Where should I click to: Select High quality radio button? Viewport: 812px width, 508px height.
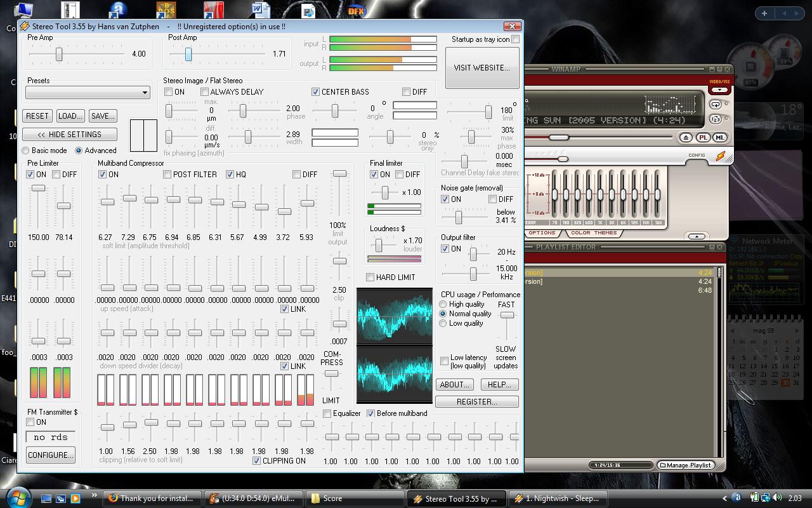pyautogui.click(x=443, y=304)
